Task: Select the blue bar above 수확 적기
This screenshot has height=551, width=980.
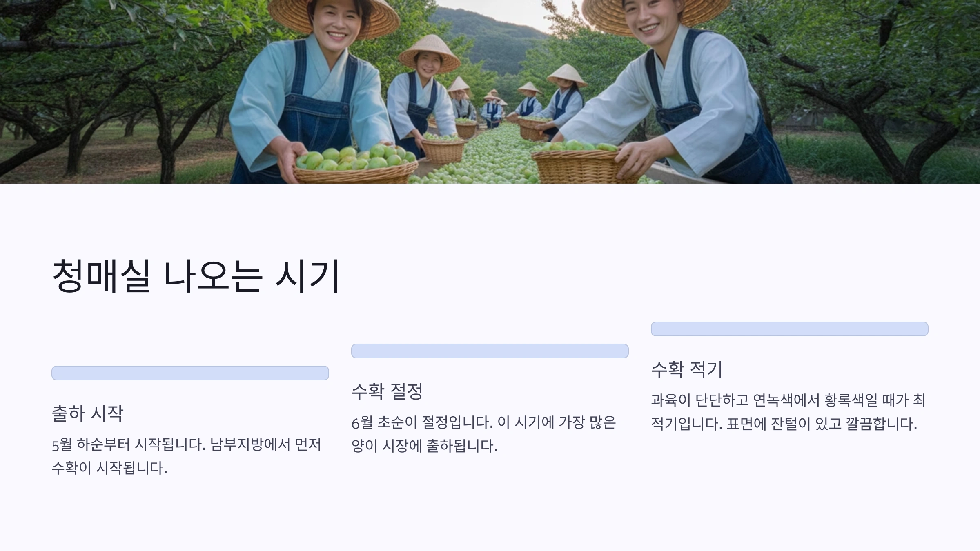Action: click(789, 329)
